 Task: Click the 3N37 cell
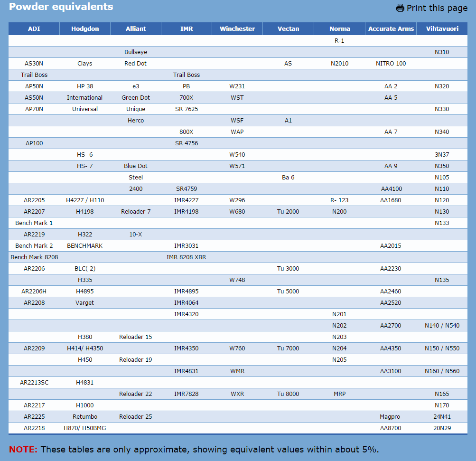pyautogui.click(x=442, y=155)
